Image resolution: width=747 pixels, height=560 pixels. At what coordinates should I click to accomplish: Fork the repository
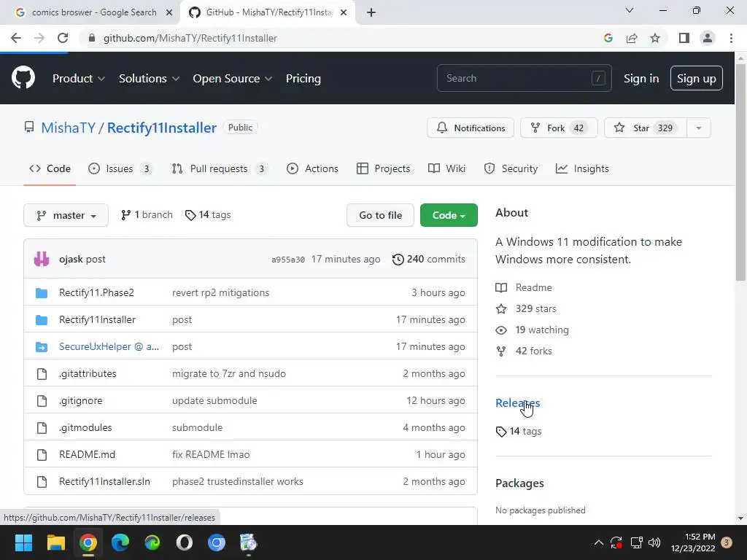[x=559, y=128]
